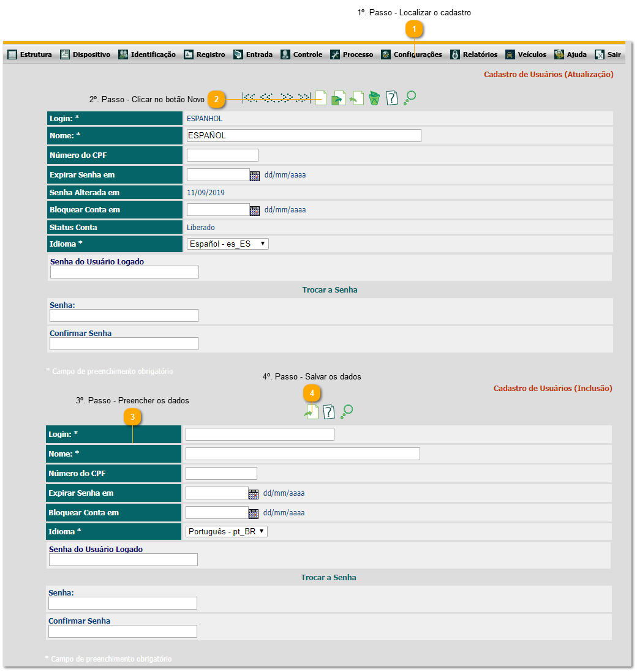The width and height of the screenshot is (637, 672).
Task: Click the Nome field containing ESPAÑOL
Action: 304,135
